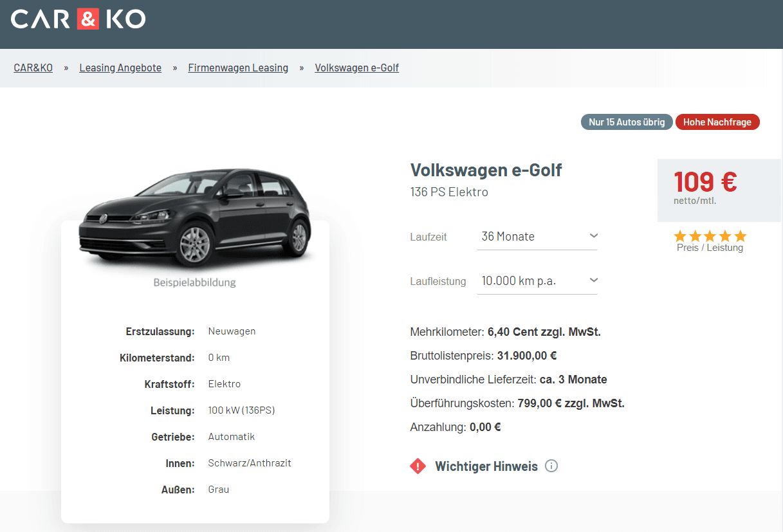This screenshot has height=532, width=783.
Task: Click Mehrkilometer 6,40 Cent zzgl. MwSt. line
Action: (506, 332)
